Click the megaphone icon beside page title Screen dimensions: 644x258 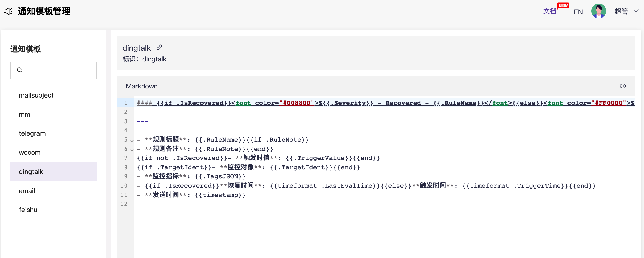coord(8,11)
